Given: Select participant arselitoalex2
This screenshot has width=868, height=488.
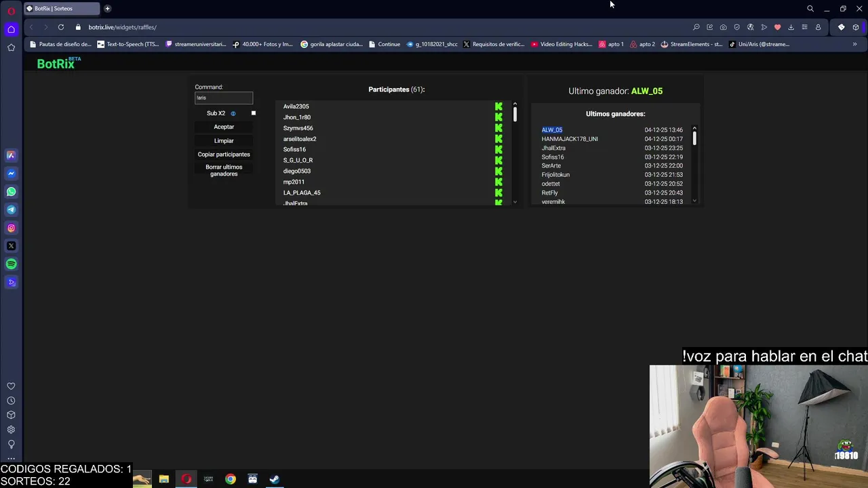Looking at the screenshot, I should click(300, 139).
